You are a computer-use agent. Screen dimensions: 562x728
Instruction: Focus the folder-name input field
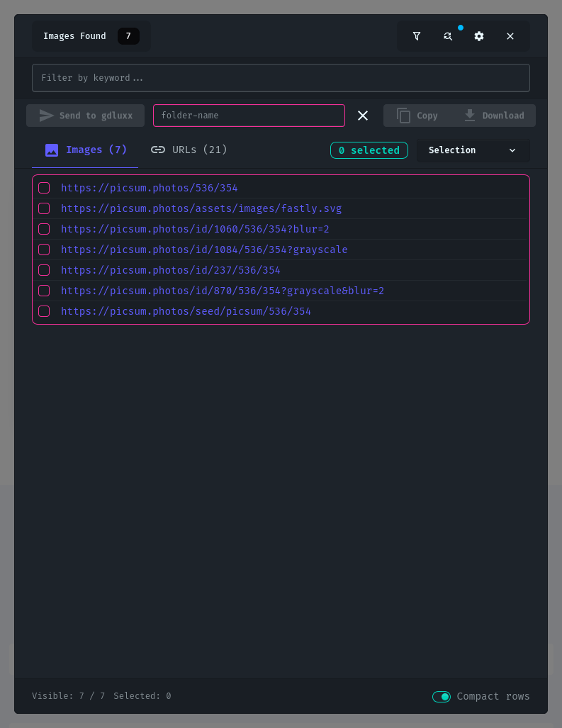tap(249, 116)
